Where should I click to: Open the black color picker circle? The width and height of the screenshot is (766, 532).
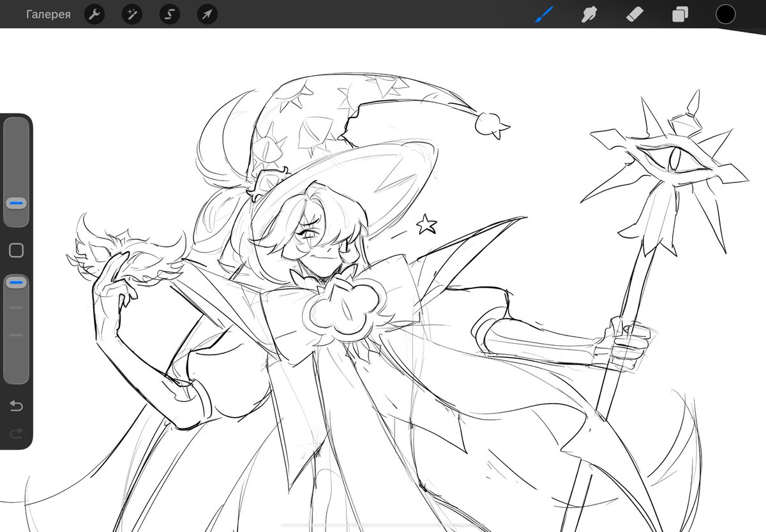[x=725, y=14]
